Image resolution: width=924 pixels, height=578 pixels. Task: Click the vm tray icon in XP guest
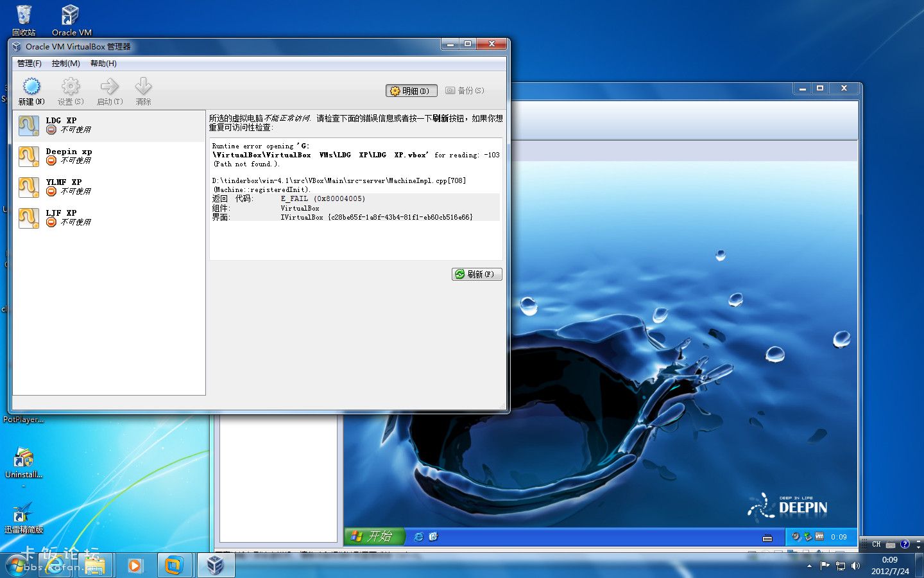[819, 537]
